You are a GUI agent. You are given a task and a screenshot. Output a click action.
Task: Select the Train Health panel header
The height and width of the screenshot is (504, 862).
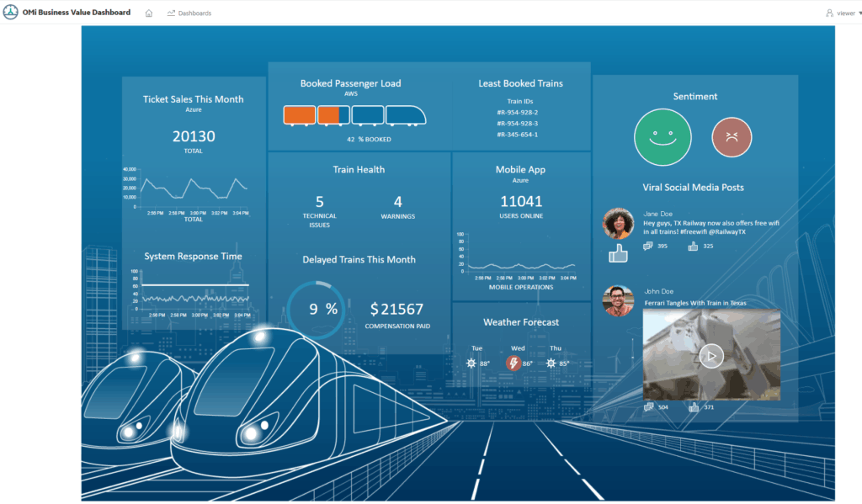click(359, 169)
